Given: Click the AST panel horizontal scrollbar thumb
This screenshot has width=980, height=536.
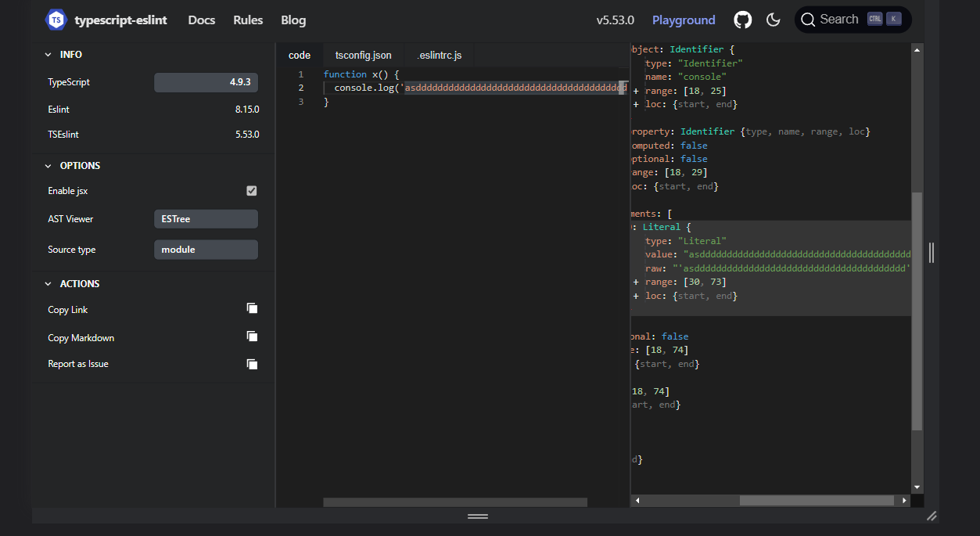Looking at the screenshot, I should coord(817,500).
